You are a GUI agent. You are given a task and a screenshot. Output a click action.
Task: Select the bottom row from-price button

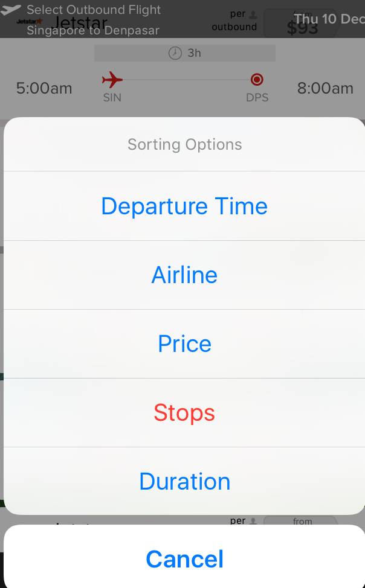click(x=300, y=520)
